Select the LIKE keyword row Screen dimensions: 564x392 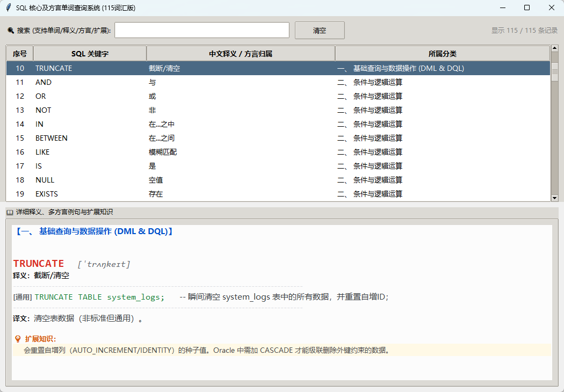[x=278, y=152]
